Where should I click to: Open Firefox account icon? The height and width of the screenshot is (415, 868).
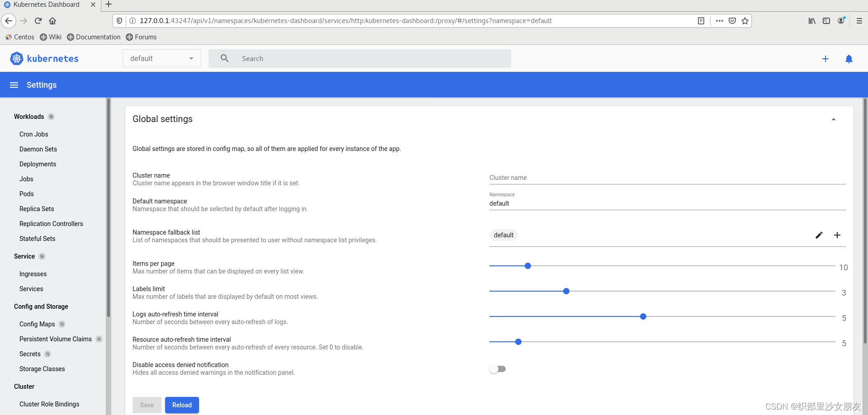point(841,21)
